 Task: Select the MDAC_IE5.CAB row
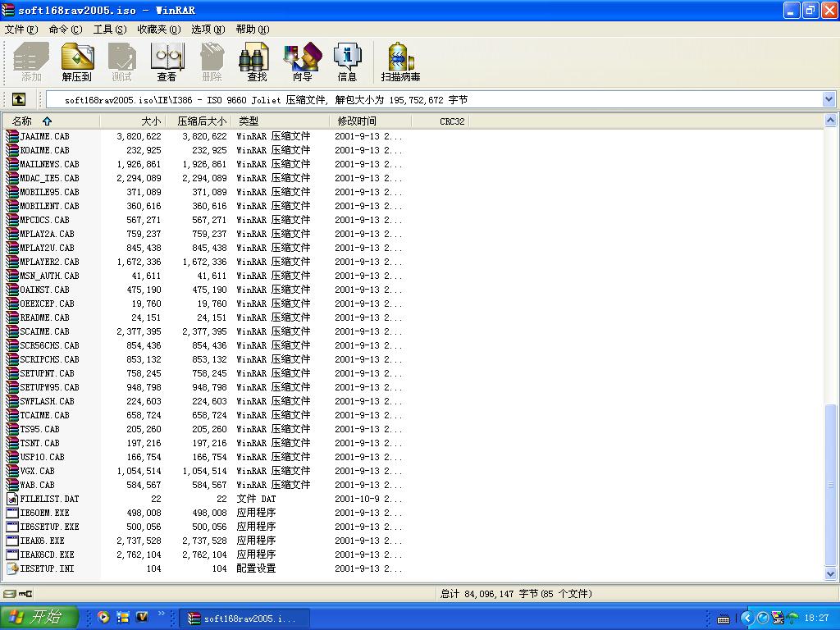pyautogui.click(x=203, y=178)
